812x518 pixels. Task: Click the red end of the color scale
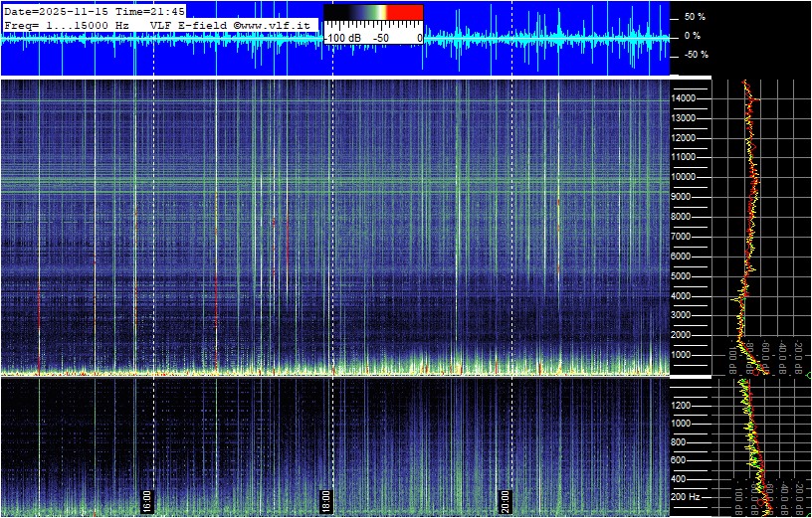point(404,13)
